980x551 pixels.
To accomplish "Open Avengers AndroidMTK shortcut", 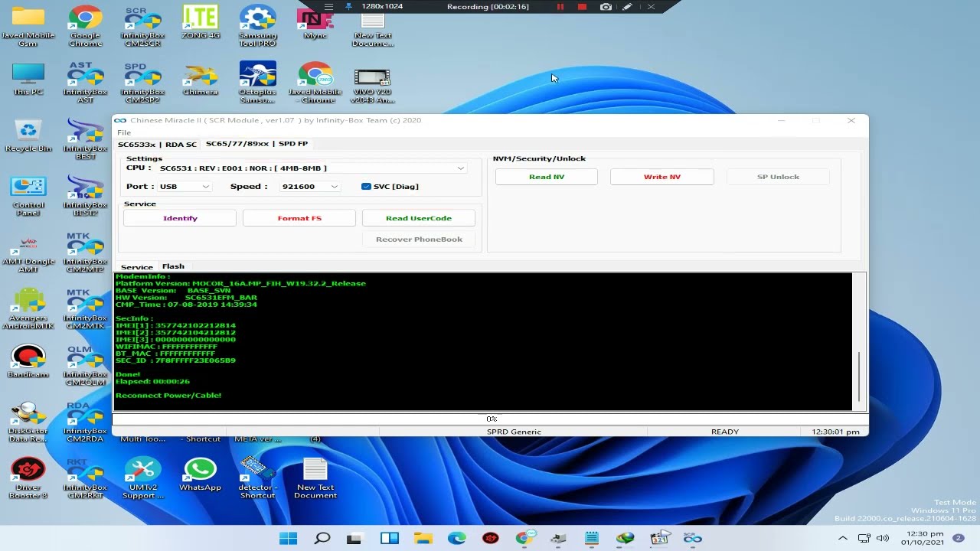I will [28, 309].
